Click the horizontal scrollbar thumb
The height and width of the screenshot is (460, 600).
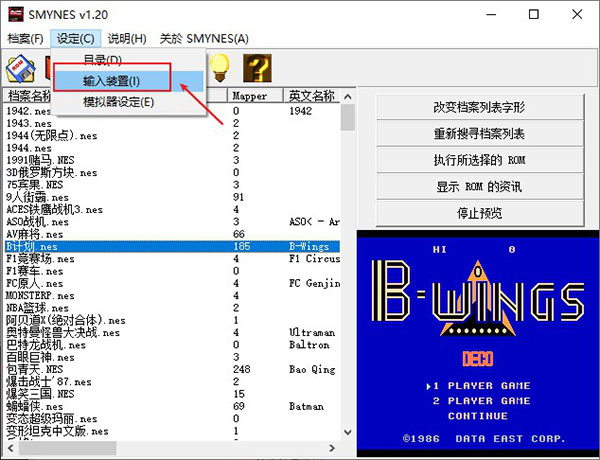(67, 448)
